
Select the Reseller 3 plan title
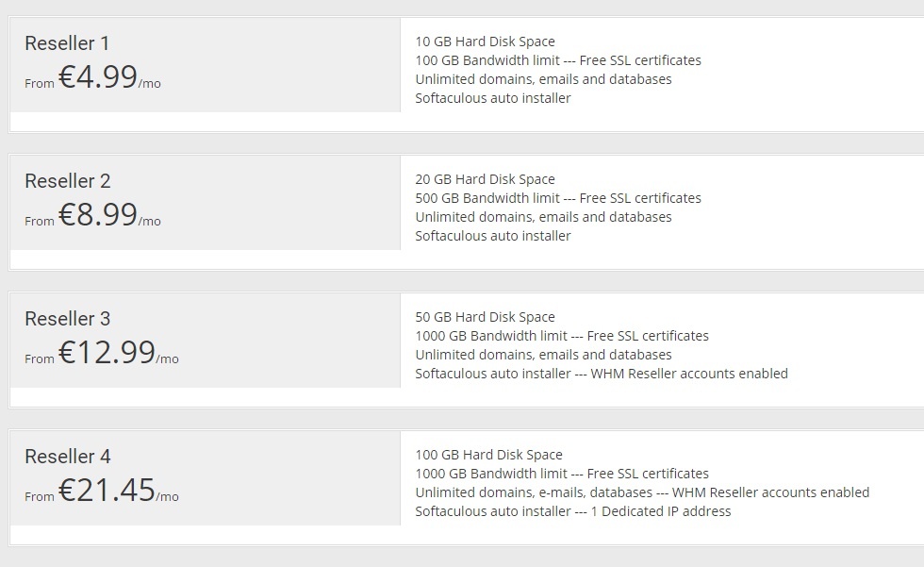[x=67, y=319]
